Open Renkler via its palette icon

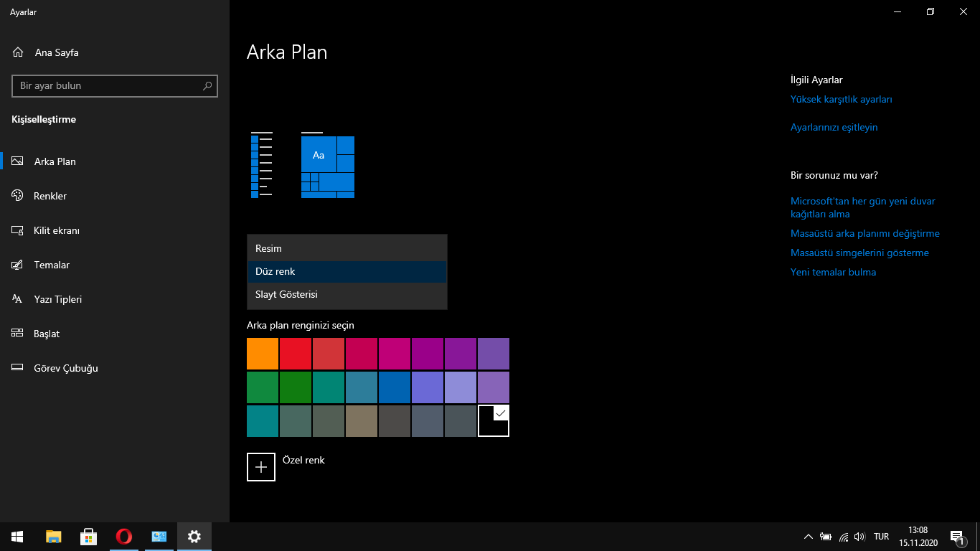[x=18, y=196]
